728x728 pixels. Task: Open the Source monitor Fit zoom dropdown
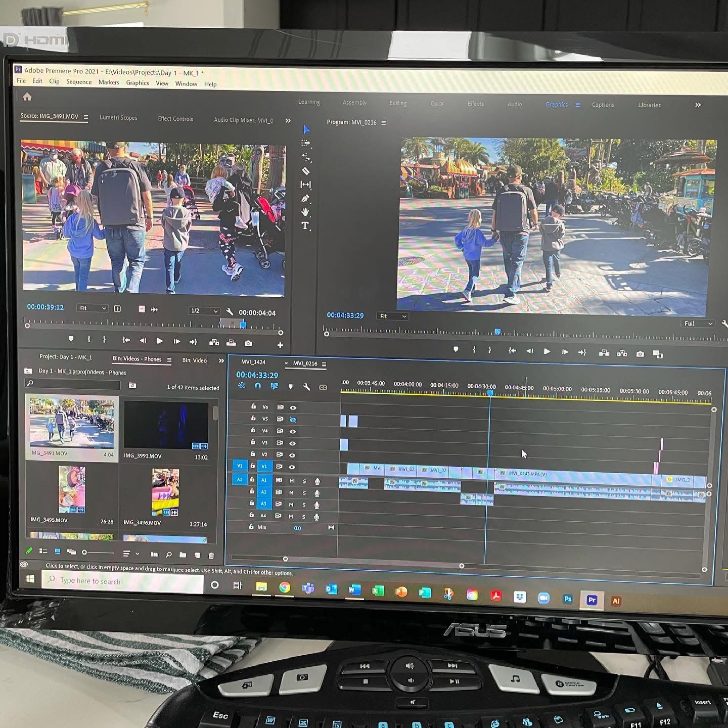point(93,308)
